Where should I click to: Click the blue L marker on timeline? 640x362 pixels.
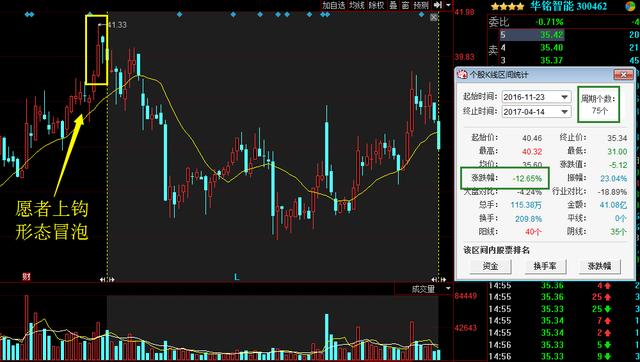click(x=236, y=277)
